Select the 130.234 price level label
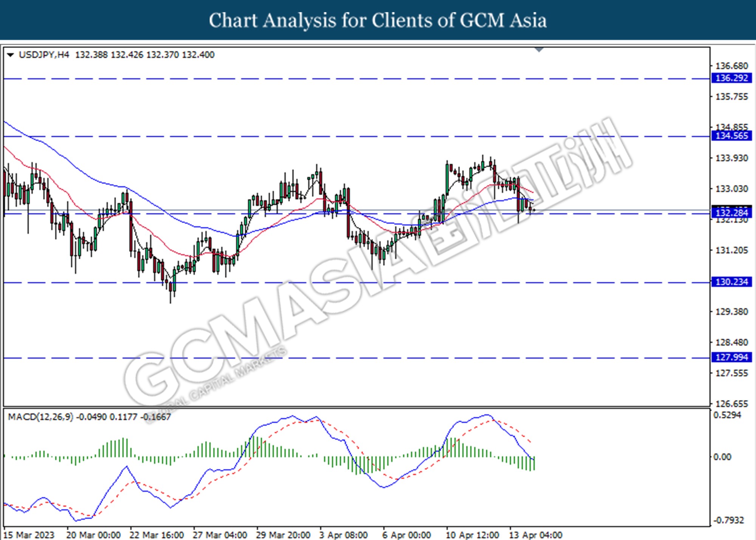The width and height of the screenshot is (756, 540). click(x=731, y=282)
